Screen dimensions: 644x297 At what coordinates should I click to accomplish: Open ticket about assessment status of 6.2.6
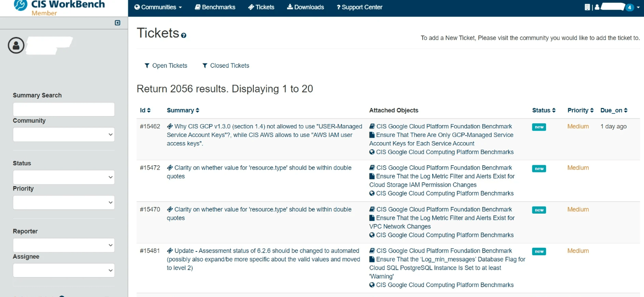263,259
